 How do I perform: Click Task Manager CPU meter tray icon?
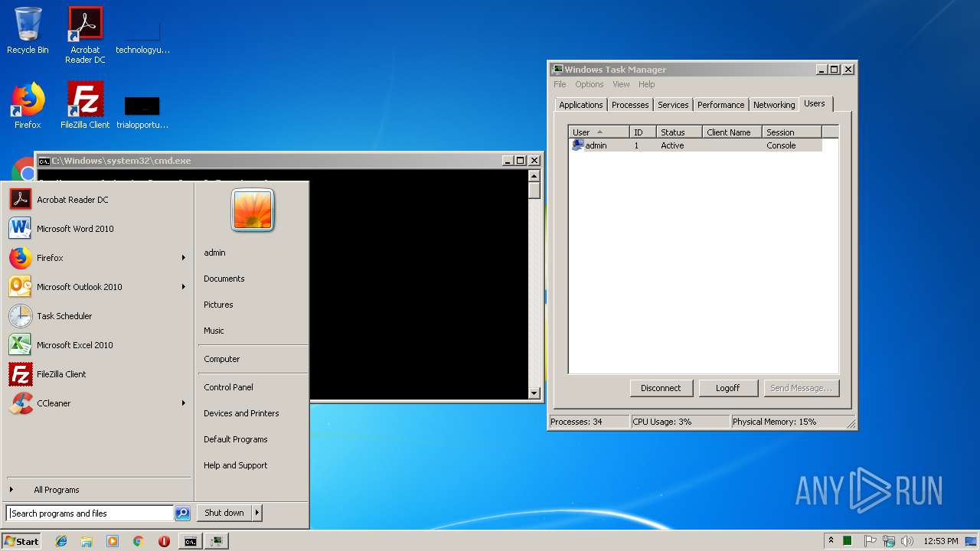848,541
